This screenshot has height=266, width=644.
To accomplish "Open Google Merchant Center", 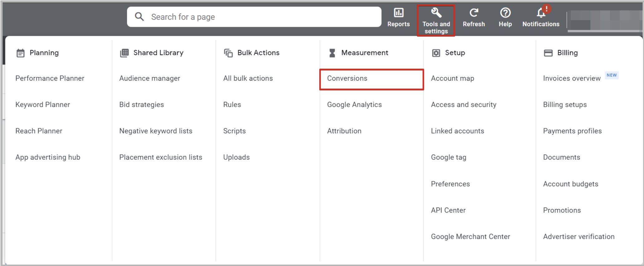I will click(x=471, y=237).
